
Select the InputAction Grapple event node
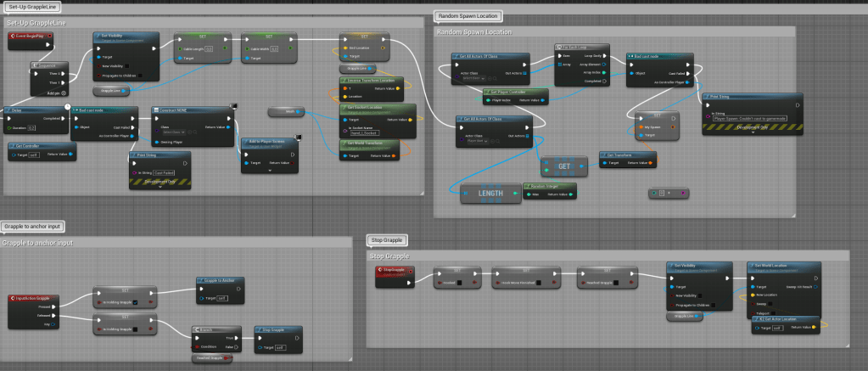[31, 298]
